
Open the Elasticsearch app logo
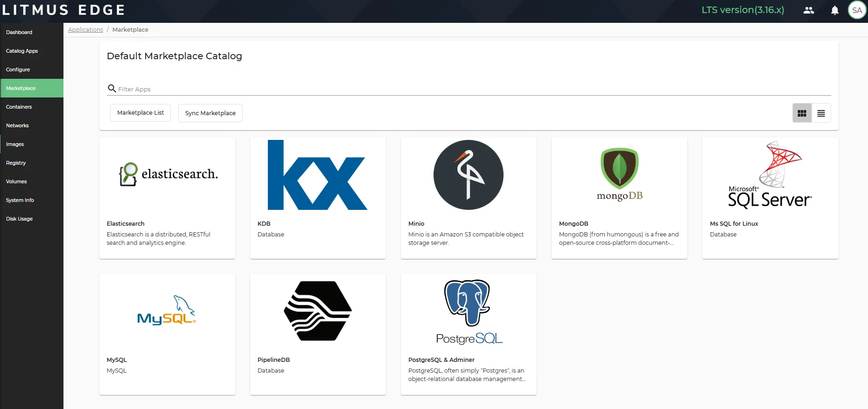[168, 174]
